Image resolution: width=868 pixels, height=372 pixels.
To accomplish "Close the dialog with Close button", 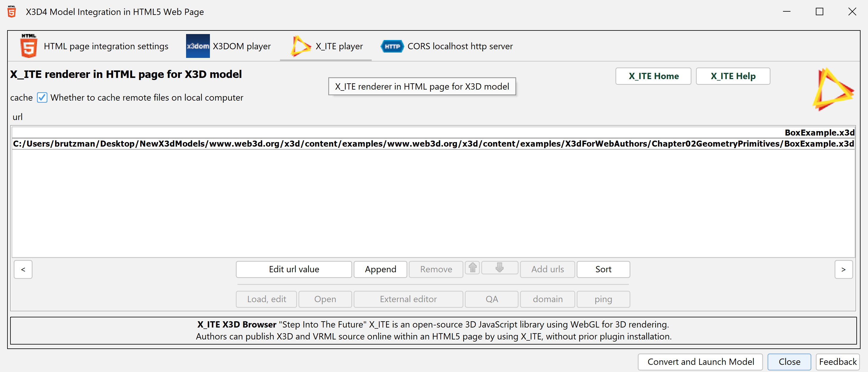I will tap(789, 362).
